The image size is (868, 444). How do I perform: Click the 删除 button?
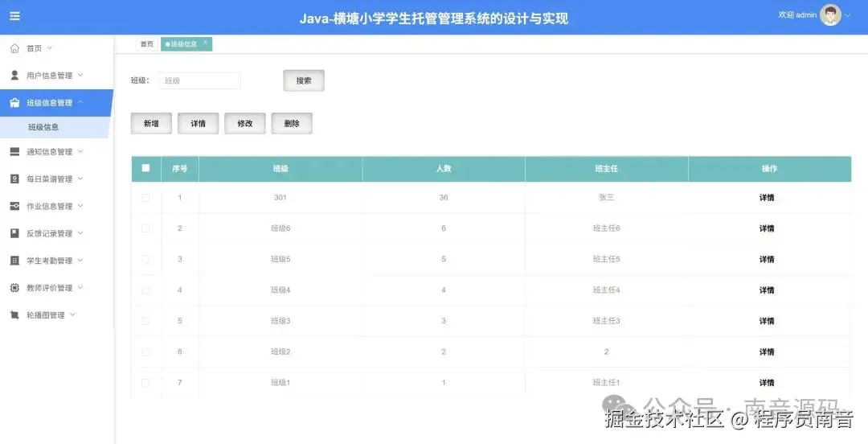coord(292,124)
